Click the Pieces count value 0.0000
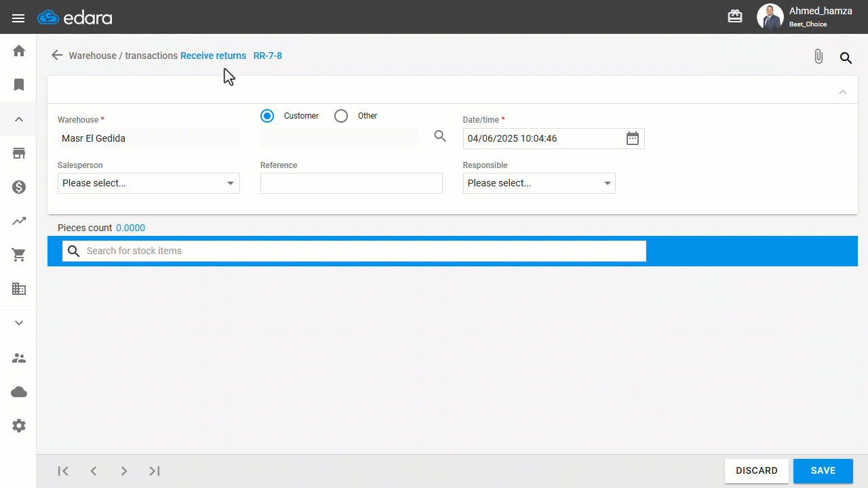868x488 pixels. coord(130,228)
